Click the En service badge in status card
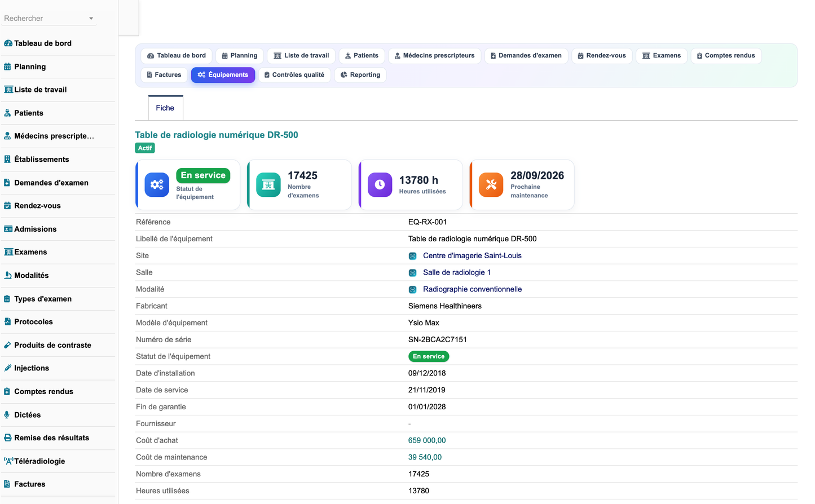The height and width of the screenshot is (504, 815). 203,175
